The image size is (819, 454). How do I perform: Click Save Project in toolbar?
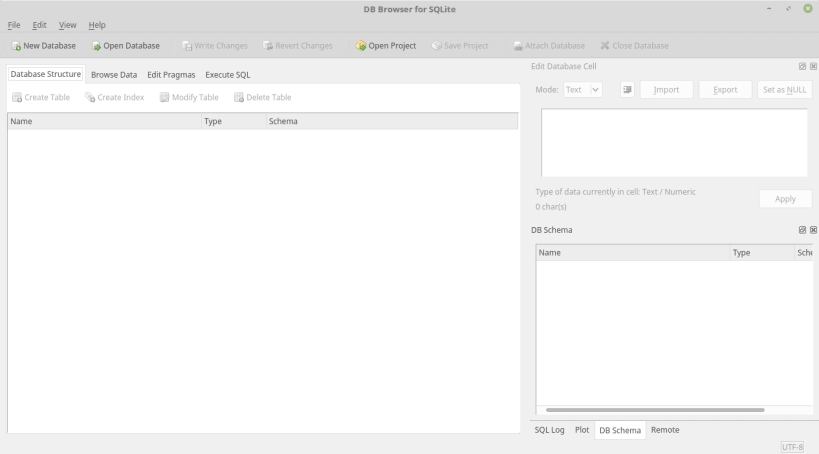tap(460, 46)
